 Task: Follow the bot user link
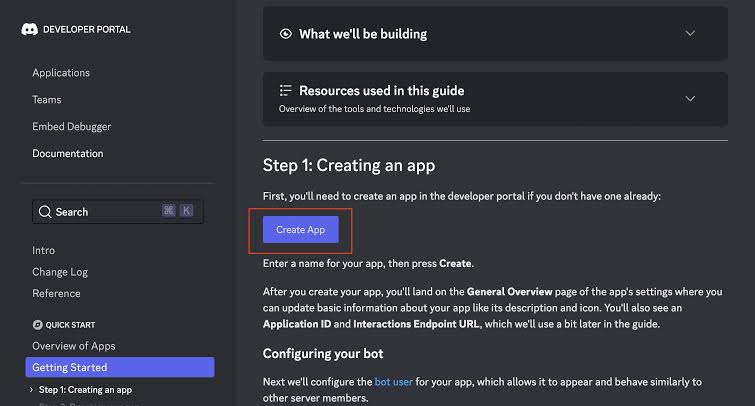point(393,382)
